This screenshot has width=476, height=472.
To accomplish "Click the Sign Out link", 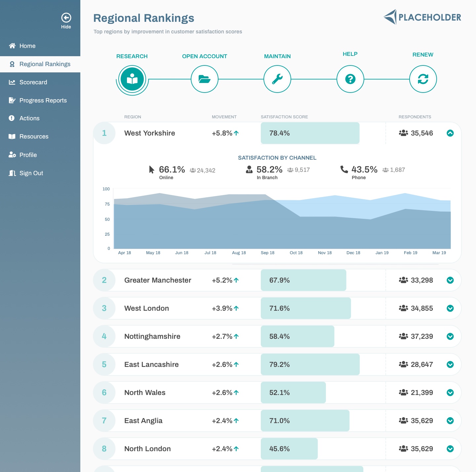I will point(31,173).
